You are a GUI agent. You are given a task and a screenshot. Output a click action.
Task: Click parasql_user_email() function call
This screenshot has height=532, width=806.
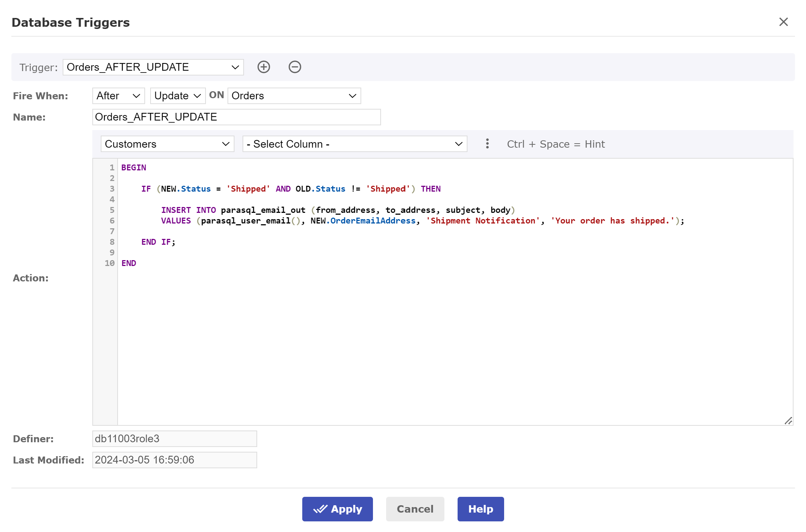(x=251, y=221)
